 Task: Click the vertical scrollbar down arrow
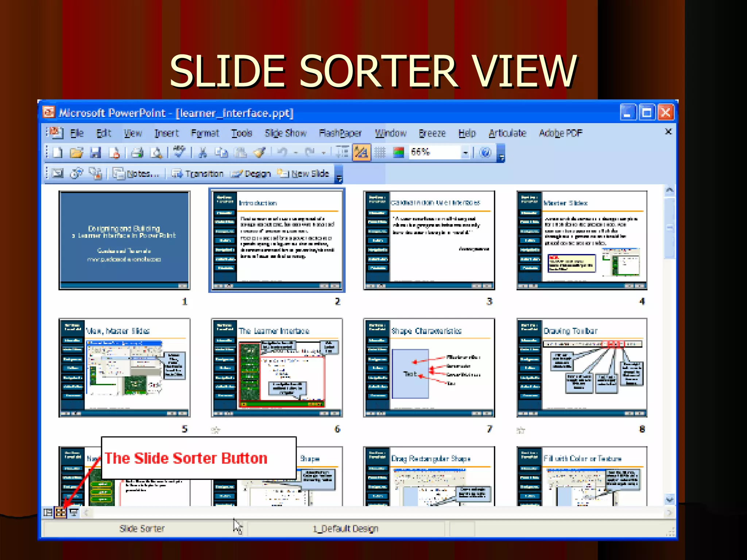669,499
